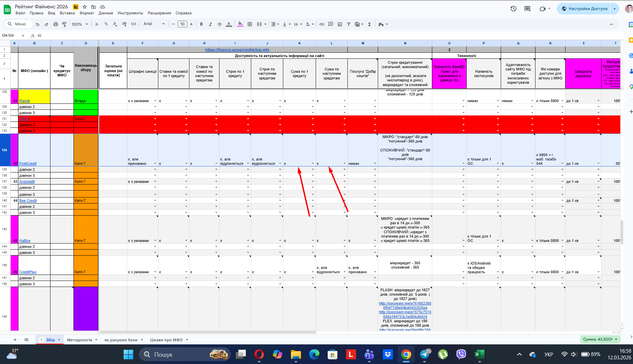Toggle italic formatting
Image resolution: width=633 pixels, height=364 pixels.
tap(210, 24)
